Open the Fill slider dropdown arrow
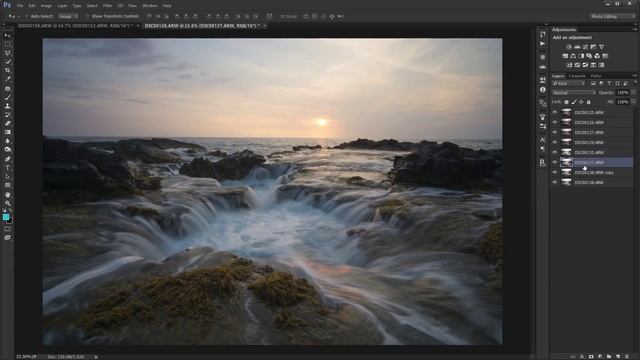Viewport: 640px width, 360px height. pos(633,102)
